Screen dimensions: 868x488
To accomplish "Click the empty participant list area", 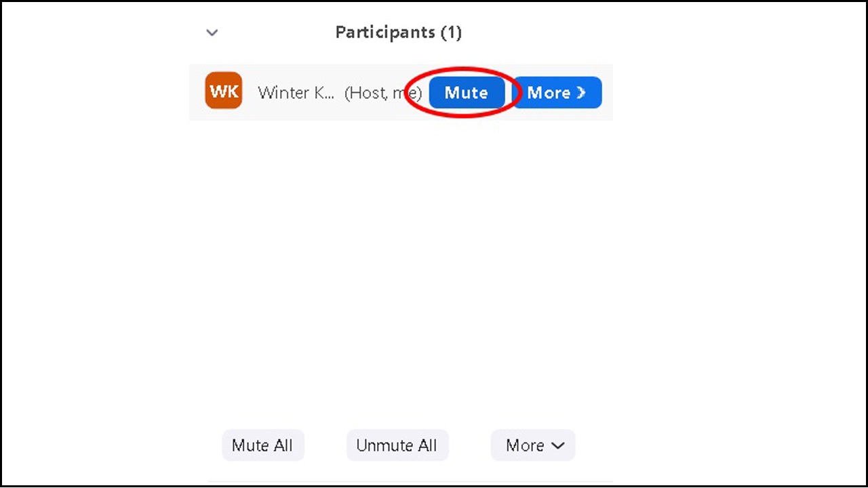I will tap(401, 271).
